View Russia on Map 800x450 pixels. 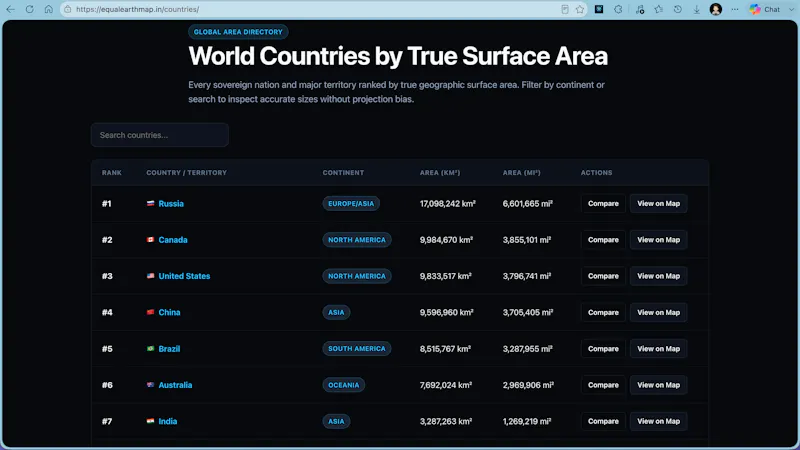pos(658,204)
